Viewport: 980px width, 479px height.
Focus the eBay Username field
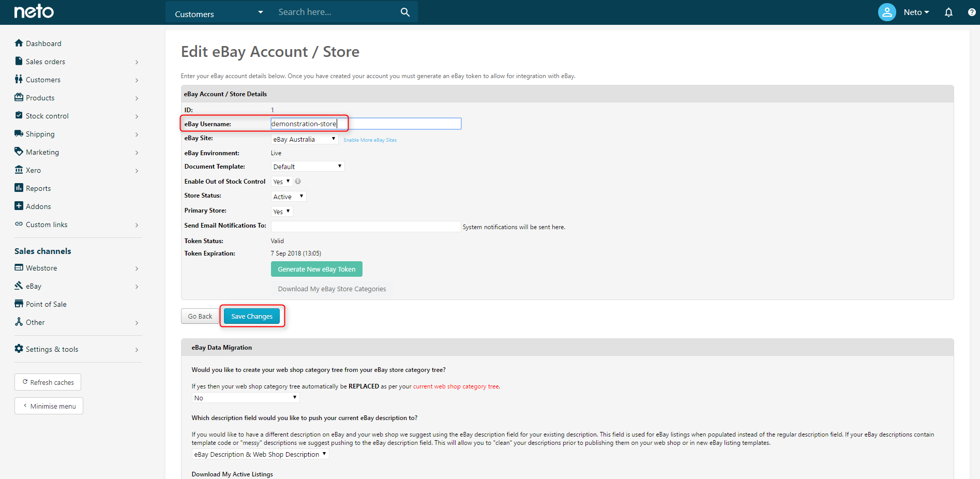tap(366, 124)
